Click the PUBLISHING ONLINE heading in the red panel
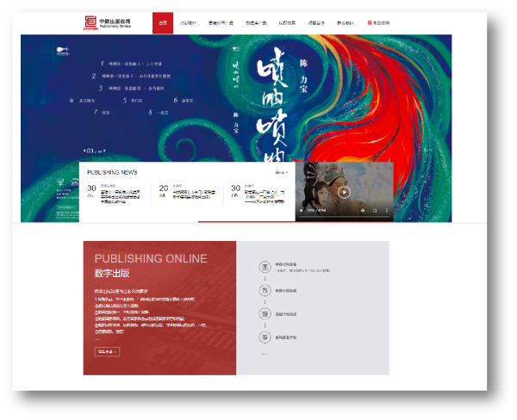Image resolution: width=517 pixels, height=420 pixels. pyautogui.click(x=151, y=258)
